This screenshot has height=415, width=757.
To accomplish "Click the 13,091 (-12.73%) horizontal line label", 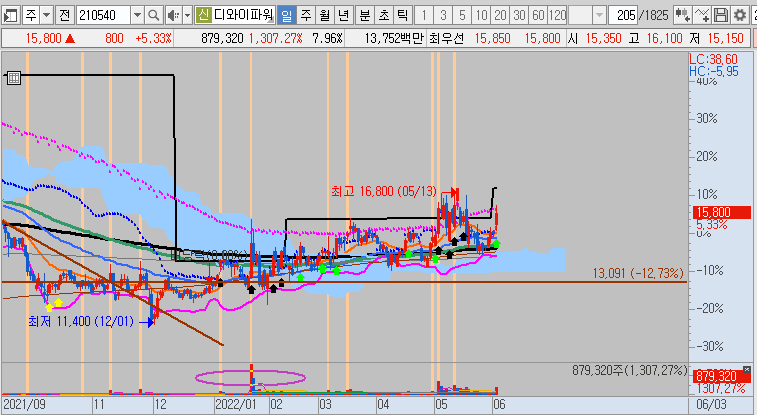I will pyautogui.click(x=638, y=274).
